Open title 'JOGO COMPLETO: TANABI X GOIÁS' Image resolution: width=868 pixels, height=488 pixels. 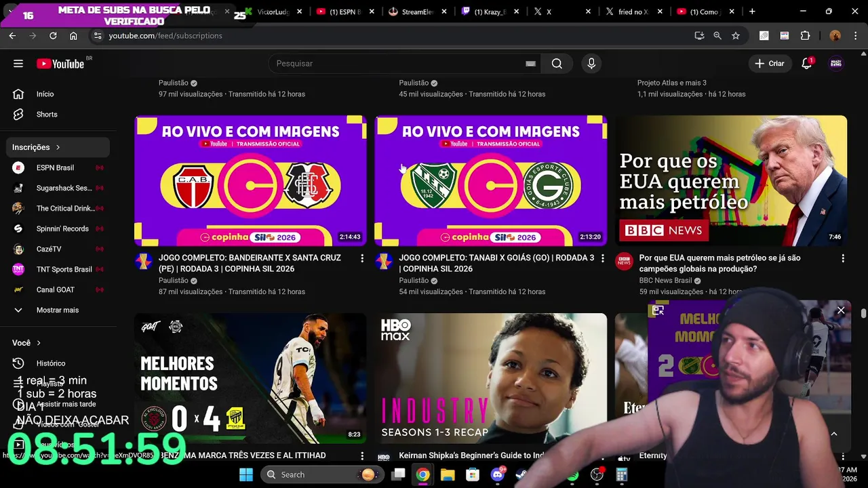point(496,264)
